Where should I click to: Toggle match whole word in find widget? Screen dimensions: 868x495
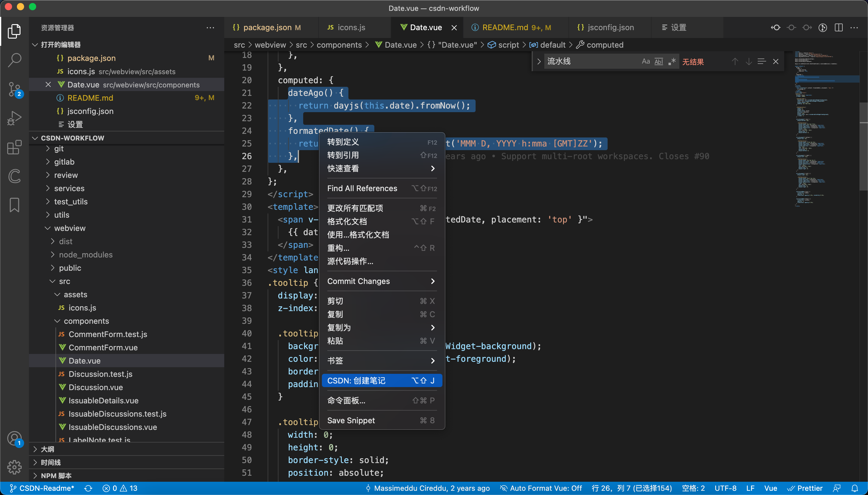[659, 61]
